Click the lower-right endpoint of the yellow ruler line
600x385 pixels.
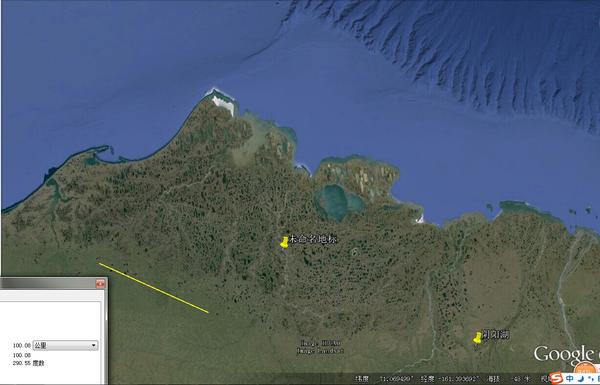[x=208, y=313]
